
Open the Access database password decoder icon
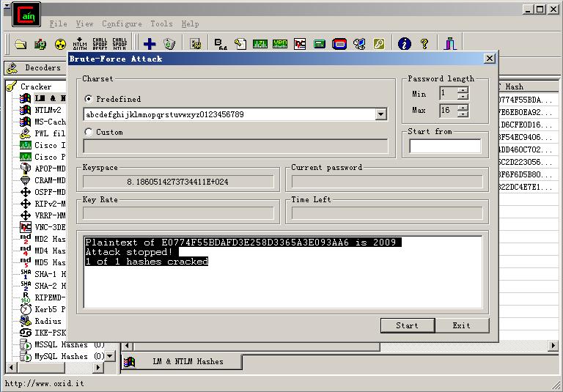[240, 44]
